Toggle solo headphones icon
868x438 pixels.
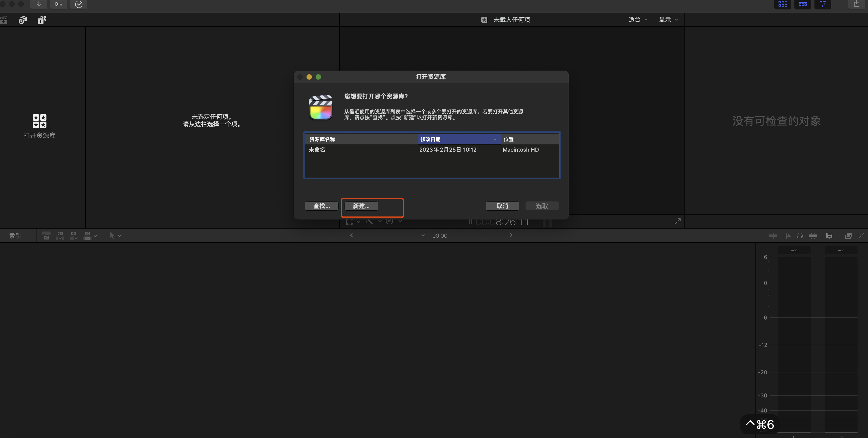pyautogui.click(x=800, y=236)
